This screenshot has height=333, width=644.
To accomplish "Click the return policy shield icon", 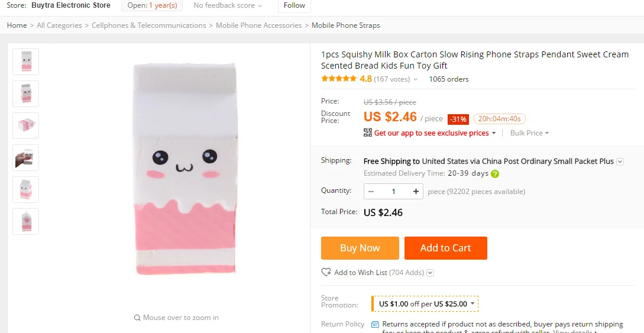I will tap(375, 324).
